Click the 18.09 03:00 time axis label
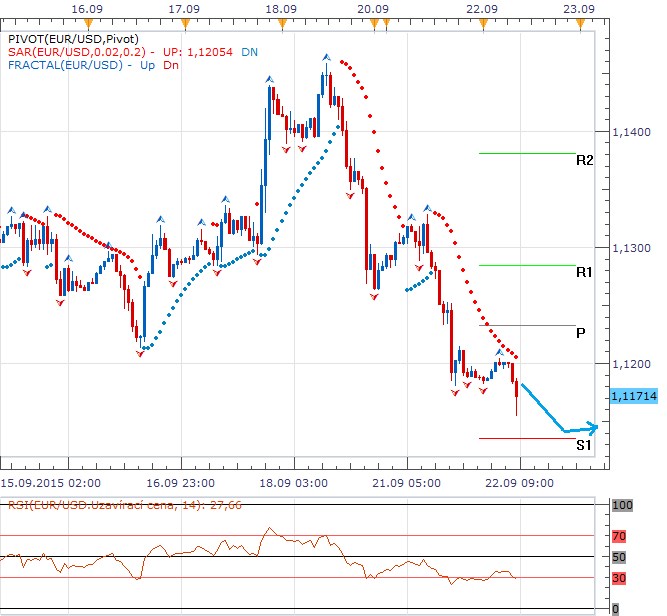Screen dimensions: 667x616 click(298, 482)
